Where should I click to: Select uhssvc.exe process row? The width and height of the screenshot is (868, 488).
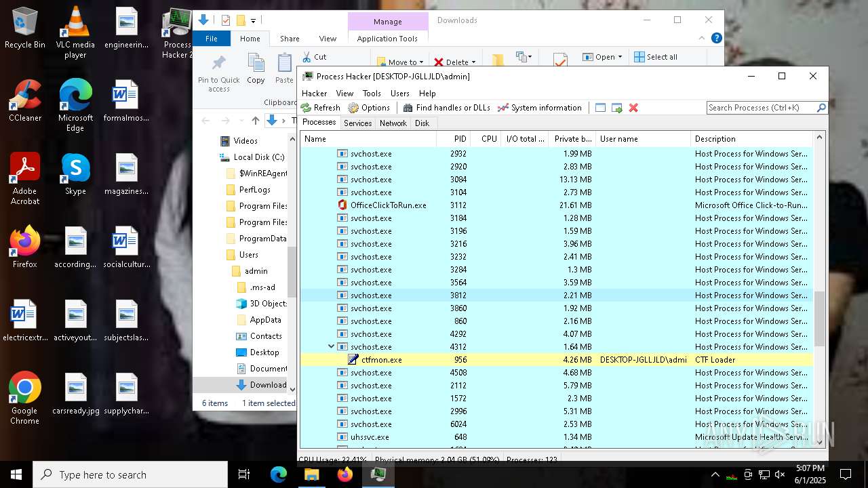(556, 437)
